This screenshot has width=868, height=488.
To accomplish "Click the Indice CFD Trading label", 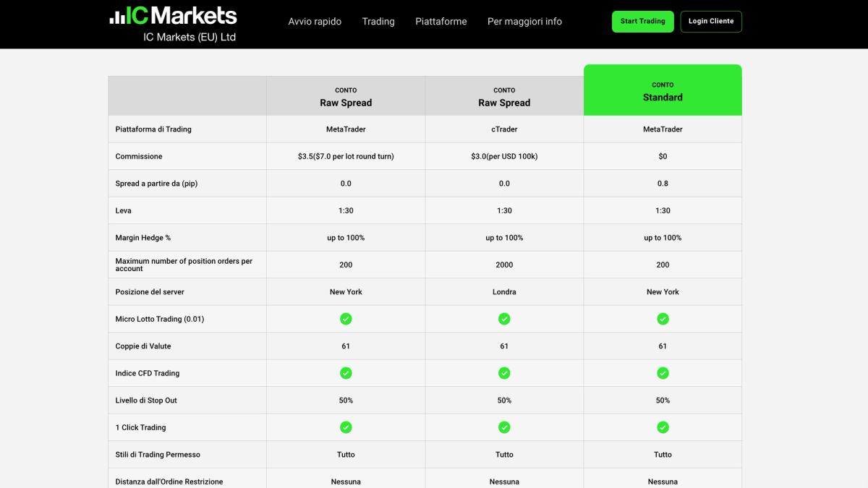I will tap(148, 373).
